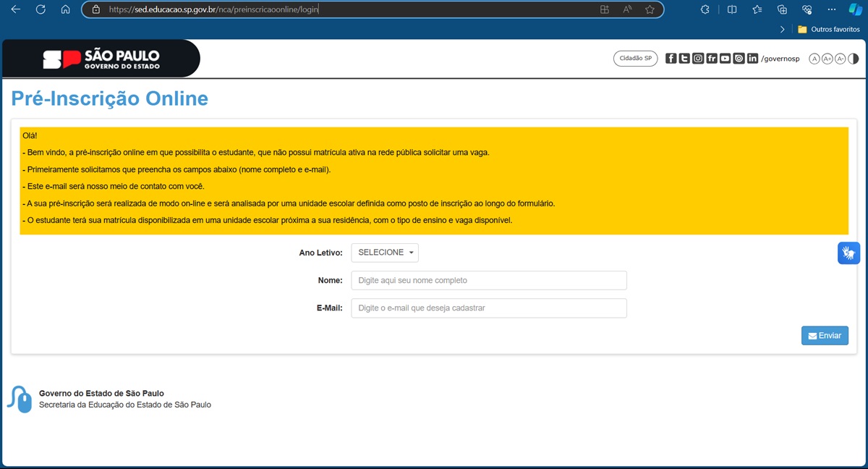Open governosp Instagram icon

tap(698, 59)
